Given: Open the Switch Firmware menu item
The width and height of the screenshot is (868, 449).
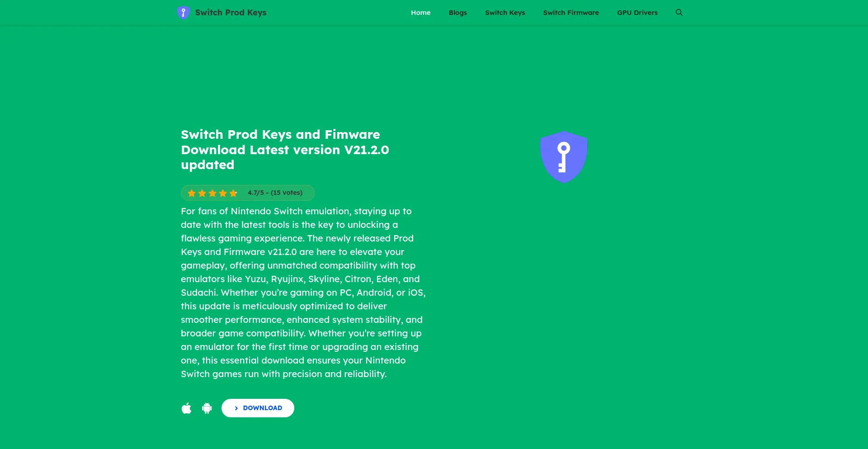Looking at the screenshot, I should coord(571,13).
